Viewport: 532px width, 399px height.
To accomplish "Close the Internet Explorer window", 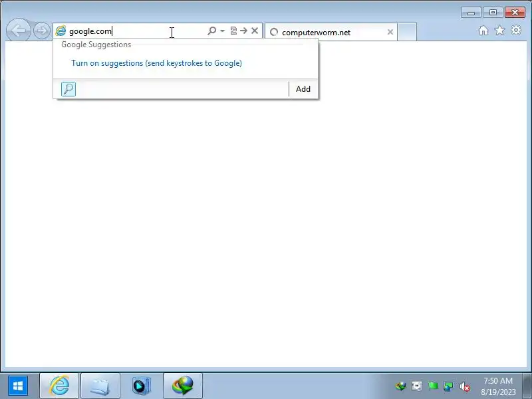I will (x=515, y=13).
